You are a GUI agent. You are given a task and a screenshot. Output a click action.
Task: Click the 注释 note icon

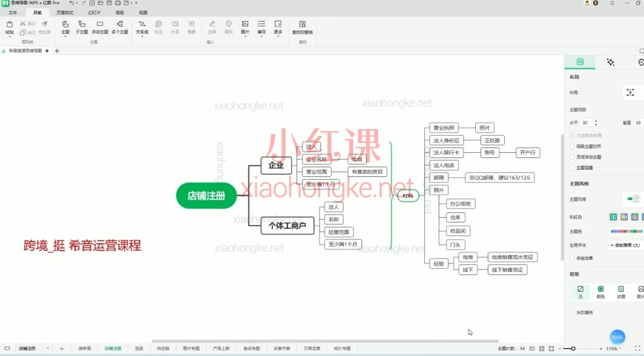click(212, 24)
